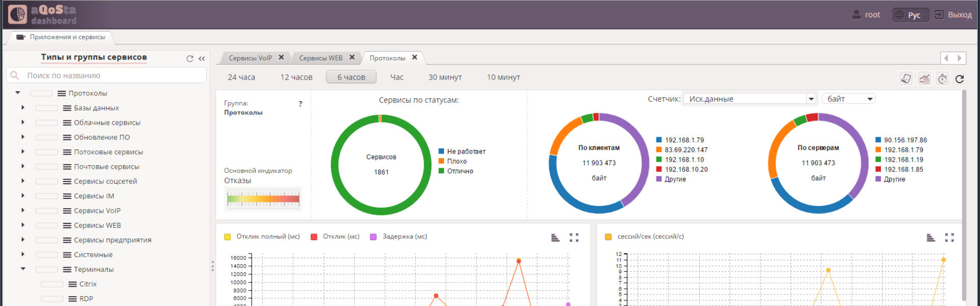Click the Отказы indicator gradient scale
The height and width of the screenshot is (306, 980).
click(263, 198)
